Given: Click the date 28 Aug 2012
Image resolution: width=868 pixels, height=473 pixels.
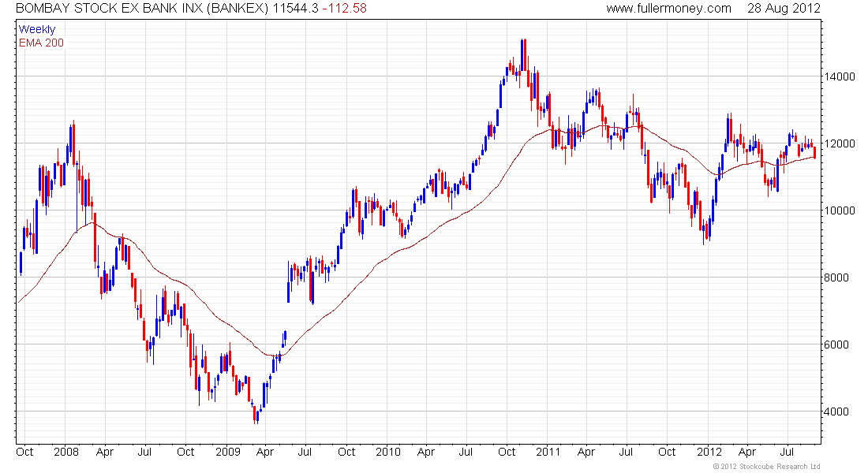Looking at the screenshot, I should pyautogui.click(x=784, y=9).
